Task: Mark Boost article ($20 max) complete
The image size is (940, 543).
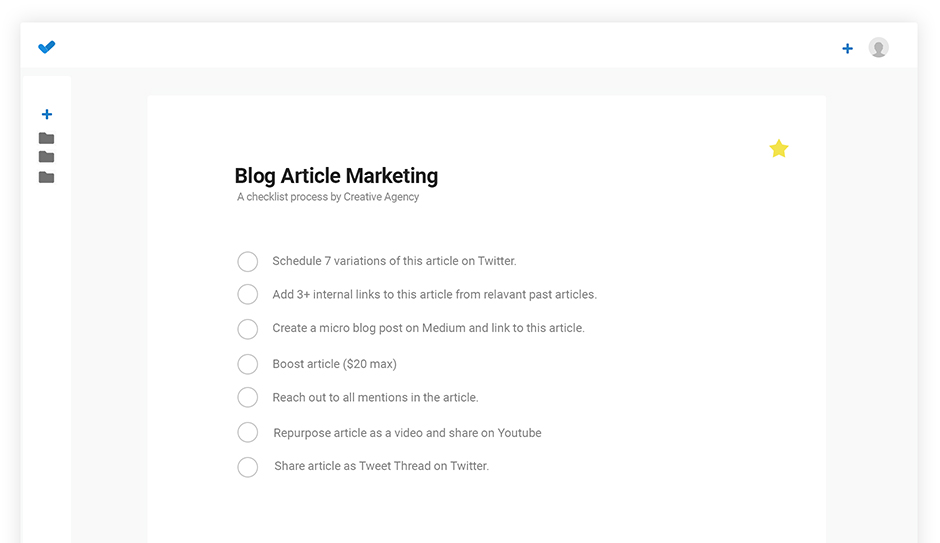Action: (247, 364)
